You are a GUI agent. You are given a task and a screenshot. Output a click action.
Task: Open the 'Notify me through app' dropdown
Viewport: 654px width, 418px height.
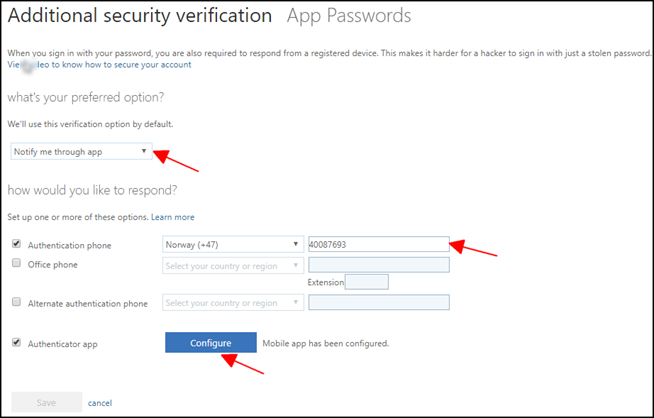pos(81,151)
